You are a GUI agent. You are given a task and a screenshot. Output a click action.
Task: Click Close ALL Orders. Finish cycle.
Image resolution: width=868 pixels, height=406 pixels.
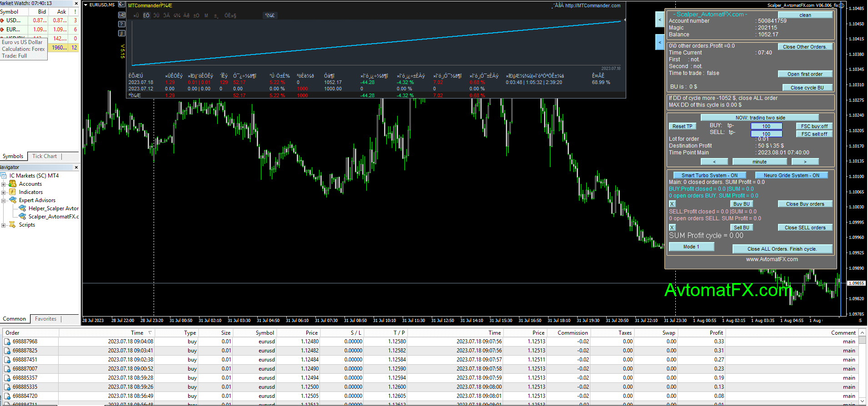coord(782,249)
